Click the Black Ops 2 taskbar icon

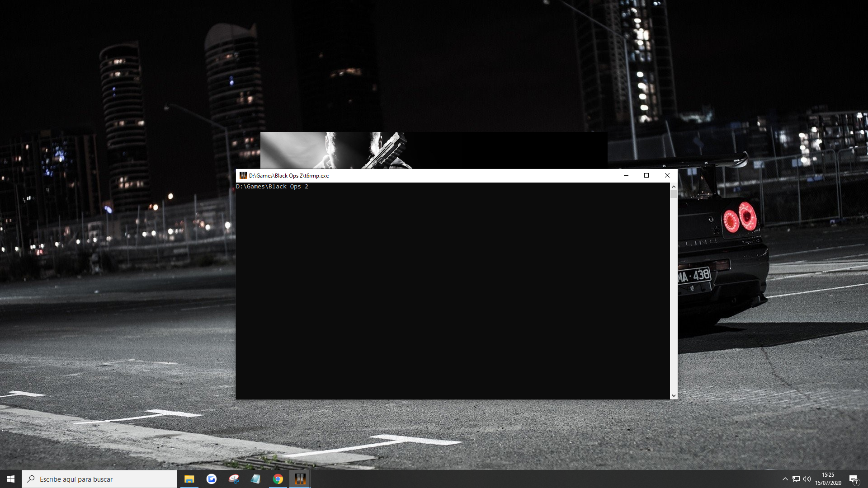point(300,479)
